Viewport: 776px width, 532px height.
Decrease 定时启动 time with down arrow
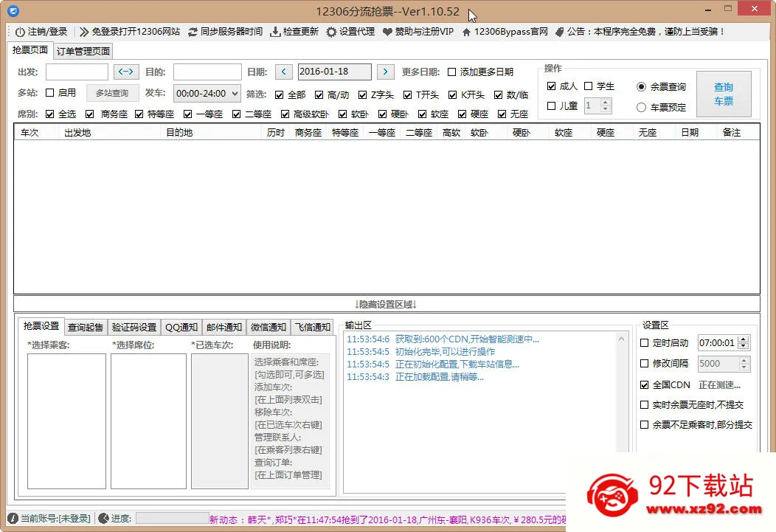(744, 346)
